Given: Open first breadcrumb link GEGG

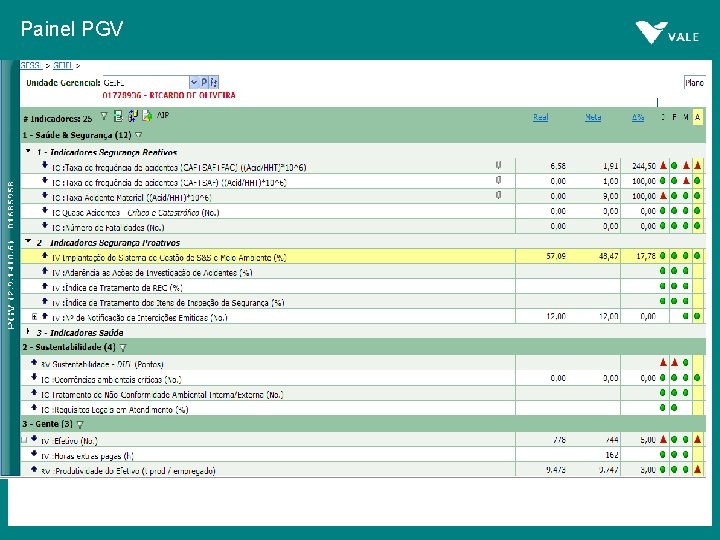Looking at the screenshot, I should point(31,66).
